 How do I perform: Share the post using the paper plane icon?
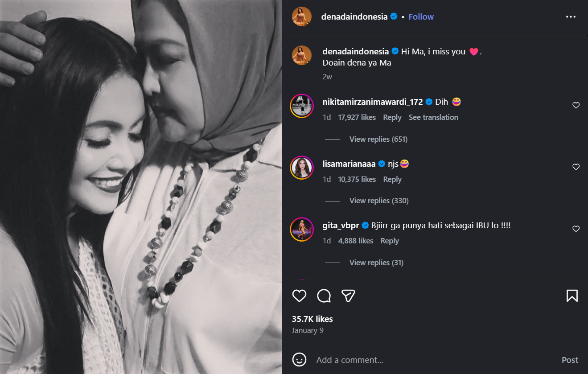(348, 296)
